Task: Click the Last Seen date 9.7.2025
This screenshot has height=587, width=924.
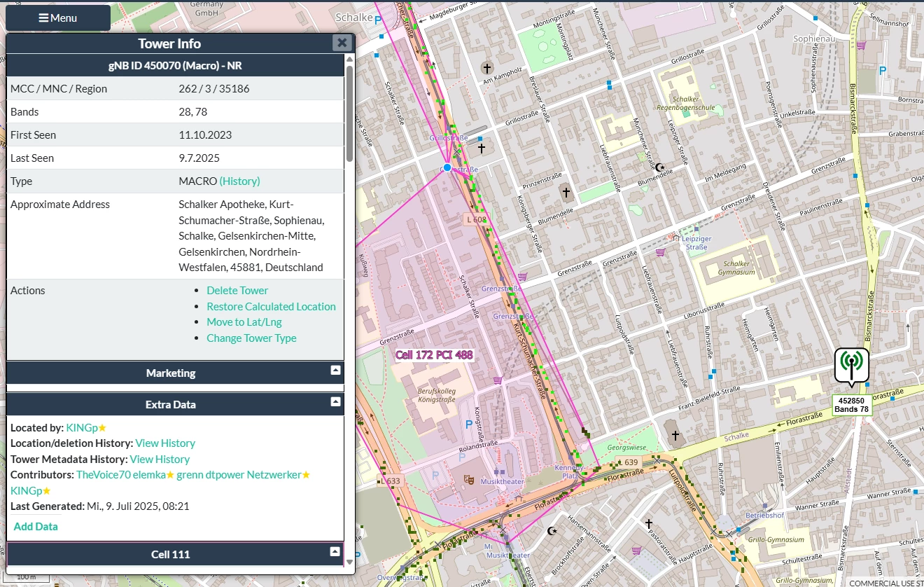Action: coord(199,158)
